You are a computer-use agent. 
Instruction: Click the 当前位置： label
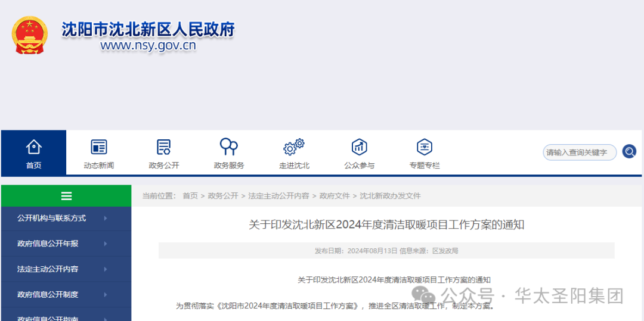click(x=159, y=196)
